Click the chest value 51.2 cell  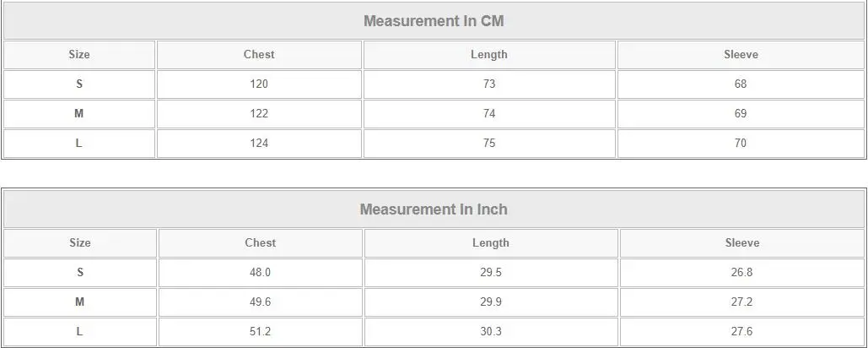tap(260, 331)
